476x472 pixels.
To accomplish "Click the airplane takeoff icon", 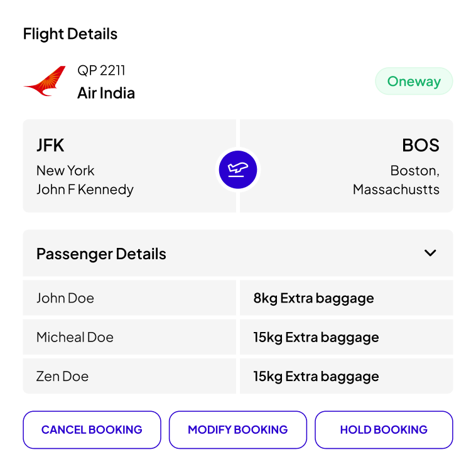I will pos(238,169).
